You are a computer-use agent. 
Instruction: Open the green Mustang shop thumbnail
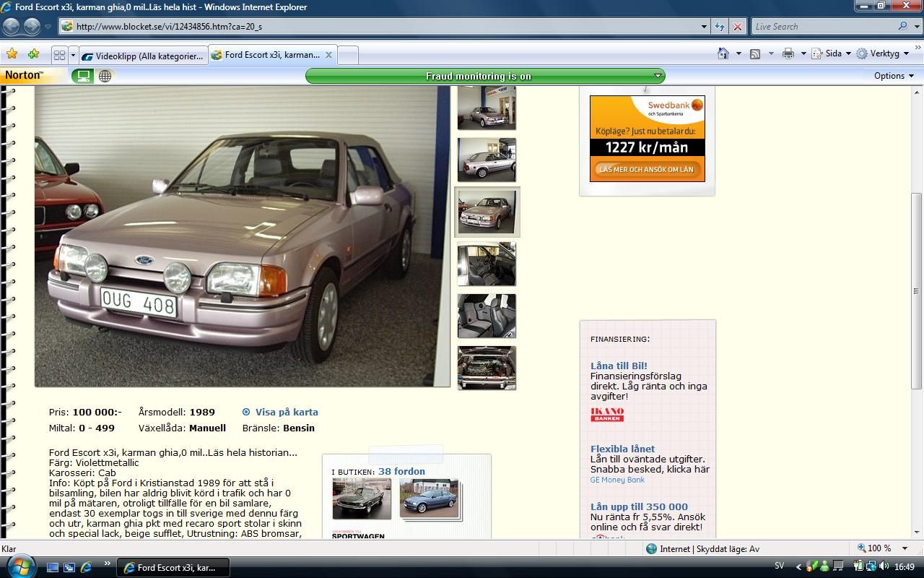coord(362,498)
